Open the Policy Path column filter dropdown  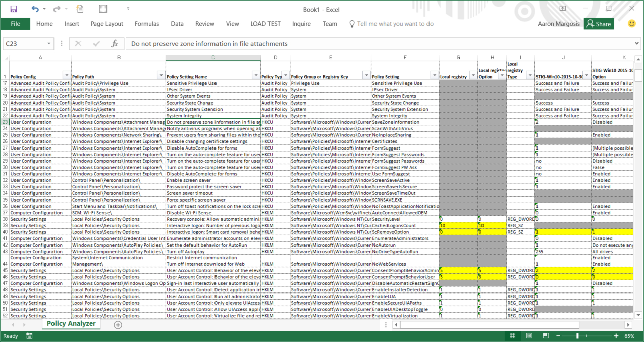tap(161, 75)
